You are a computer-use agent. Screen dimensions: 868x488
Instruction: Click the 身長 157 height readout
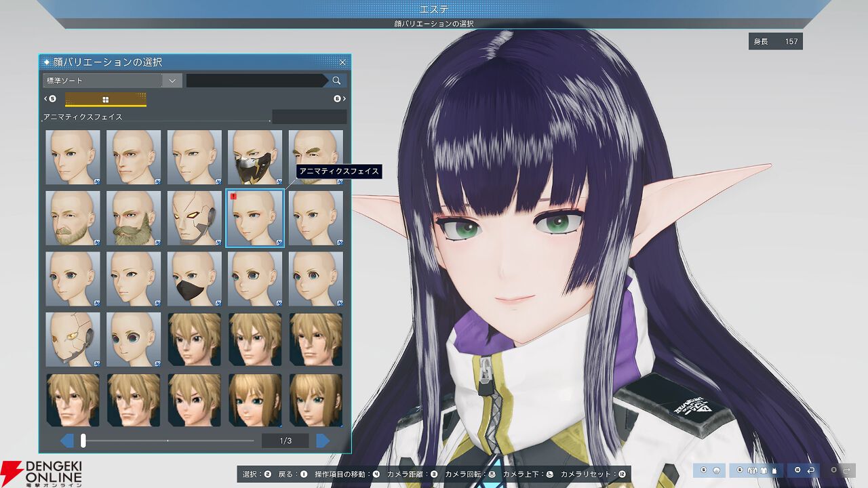776,41
